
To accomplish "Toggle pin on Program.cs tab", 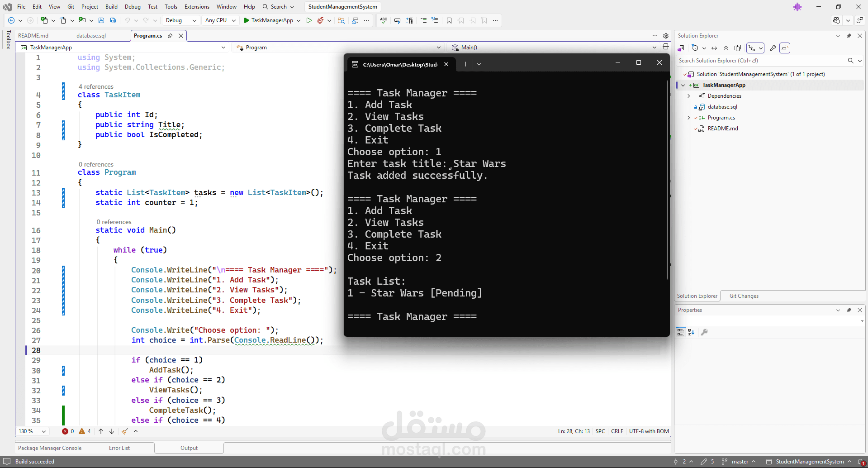I will (170, 36).
